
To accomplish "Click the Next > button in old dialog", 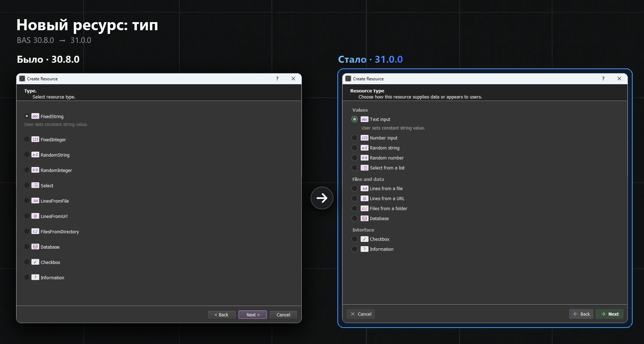I will (x=253, y=314).
